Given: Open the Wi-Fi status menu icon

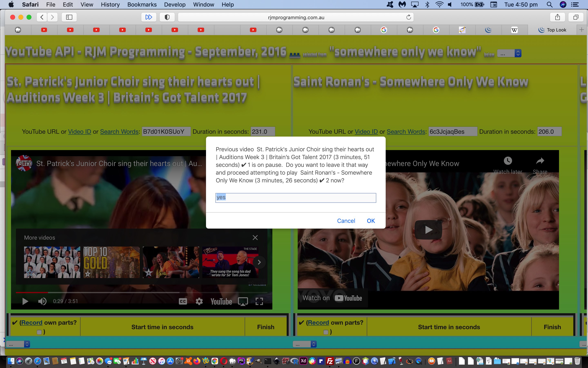Looking at the screenshot, I should tap(439, 4).
